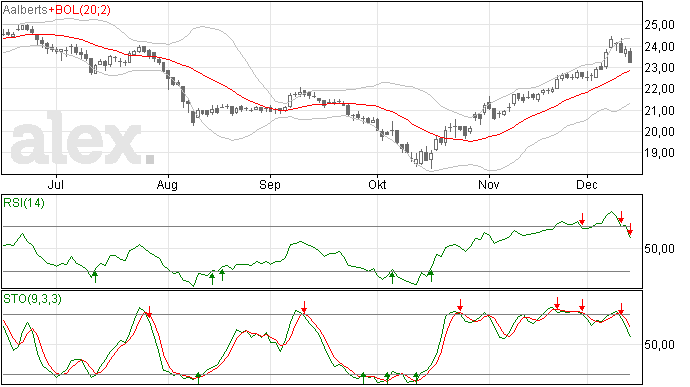690x387 pixels.
Task: Click the Jul month label on axis
Action: tap(55, 184)
